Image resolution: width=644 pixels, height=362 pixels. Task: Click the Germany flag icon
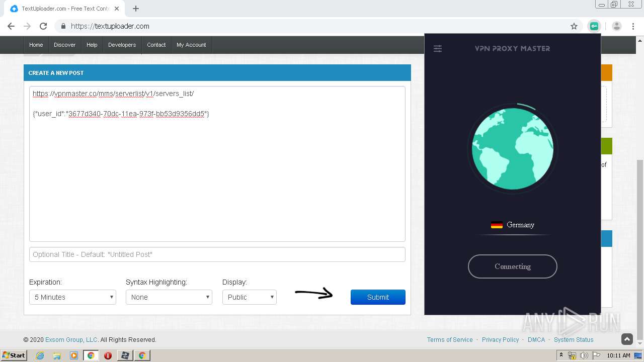click(x=497, y=225)
